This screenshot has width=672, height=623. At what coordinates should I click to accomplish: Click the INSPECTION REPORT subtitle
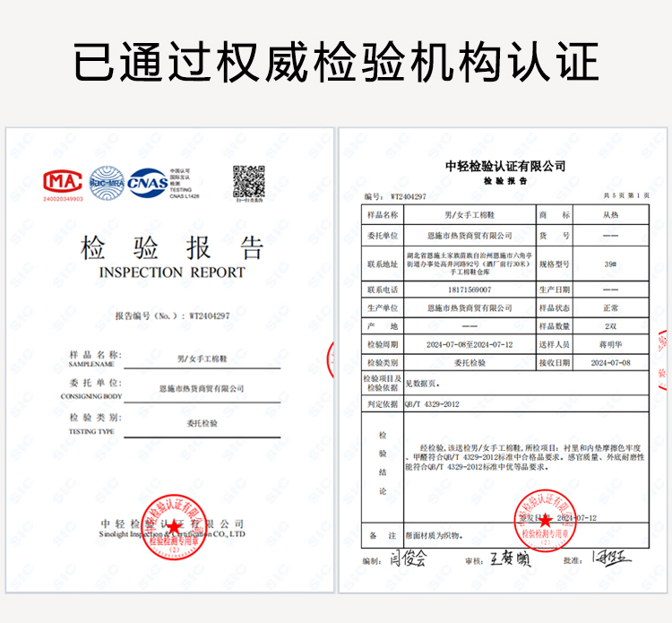(x=172, y=273)
